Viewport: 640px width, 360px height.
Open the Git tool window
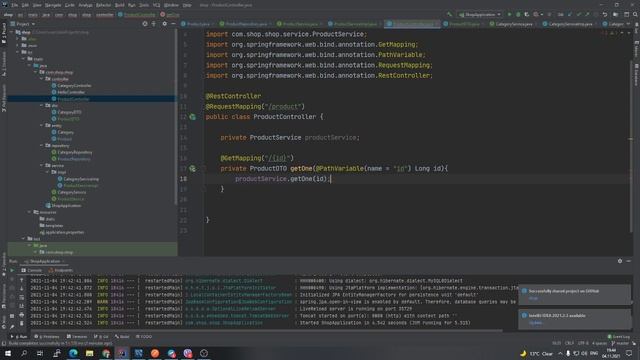101,337
